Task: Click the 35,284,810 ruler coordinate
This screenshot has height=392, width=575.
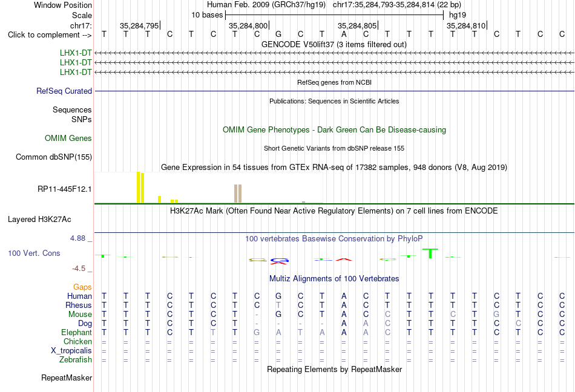Action: pyautogui.click(x=466, y=25)
